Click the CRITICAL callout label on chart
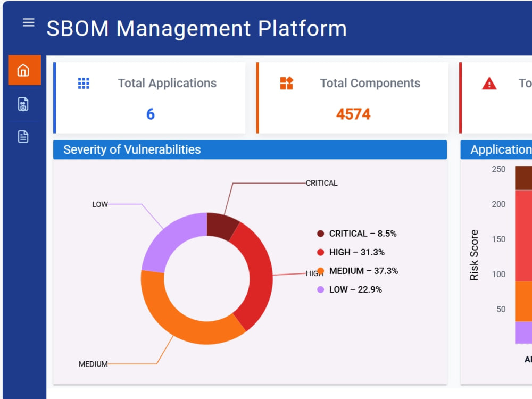 [322, 183]
